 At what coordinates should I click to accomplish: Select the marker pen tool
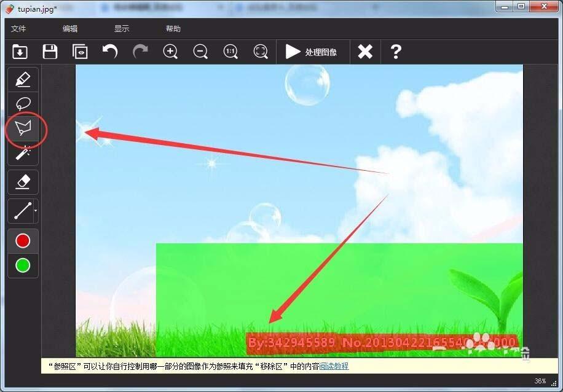point(22,79)
